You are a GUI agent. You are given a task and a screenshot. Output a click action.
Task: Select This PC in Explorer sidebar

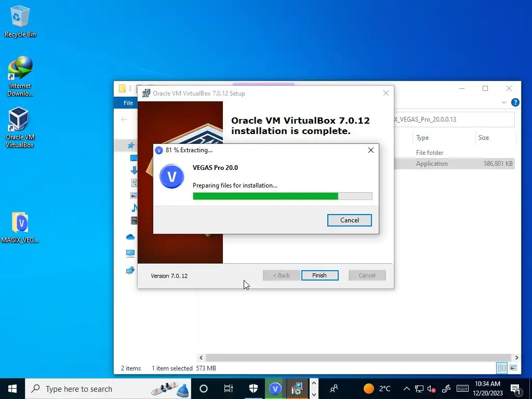[130, 254]
